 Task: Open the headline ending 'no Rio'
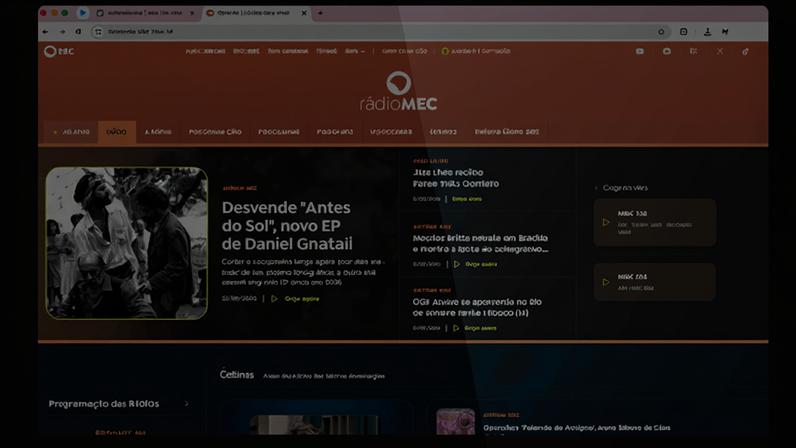tap(477, 307)
